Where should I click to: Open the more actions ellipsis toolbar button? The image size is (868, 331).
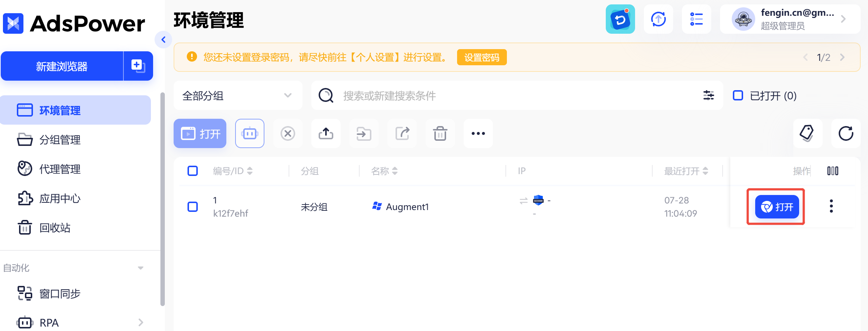[478, 133]
